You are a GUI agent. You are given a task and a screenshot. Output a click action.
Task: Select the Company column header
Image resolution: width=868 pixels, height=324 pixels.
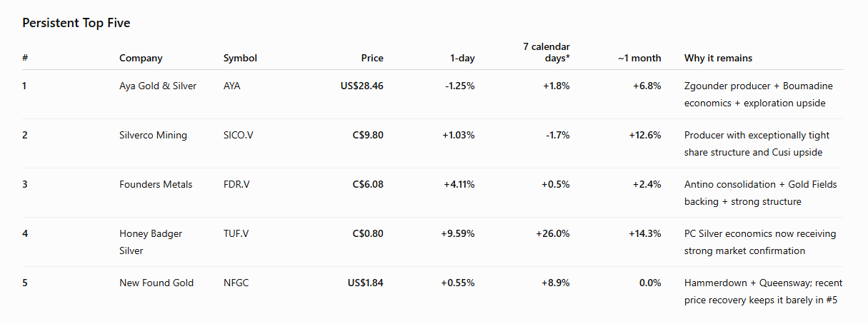click(x=141, y=59)
